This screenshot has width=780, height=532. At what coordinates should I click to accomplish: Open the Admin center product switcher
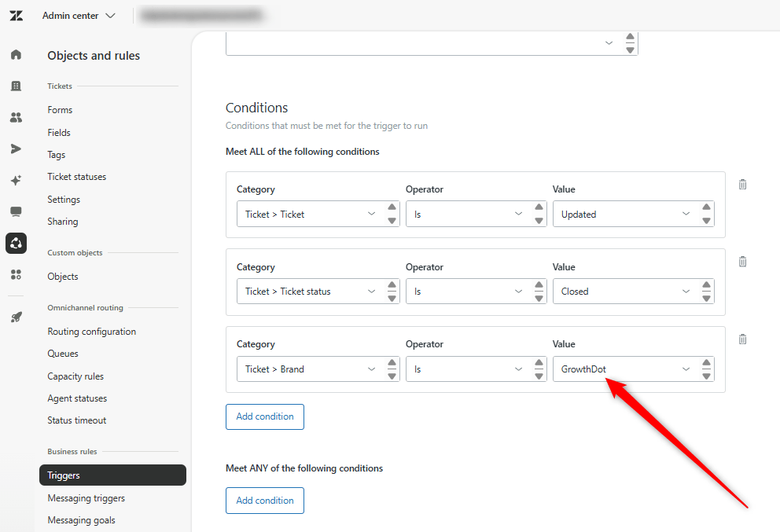point(79,16)
